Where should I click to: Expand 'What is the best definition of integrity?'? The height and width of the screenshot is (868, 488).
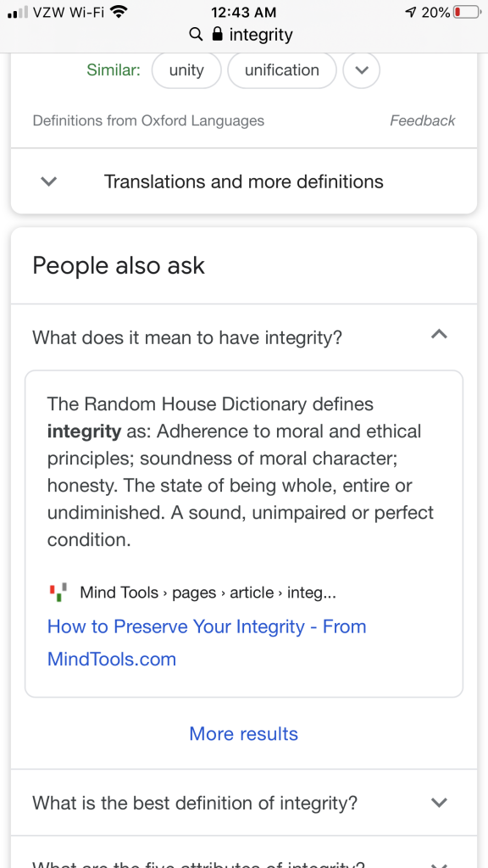pyautogui.click(x=243, y=802)
